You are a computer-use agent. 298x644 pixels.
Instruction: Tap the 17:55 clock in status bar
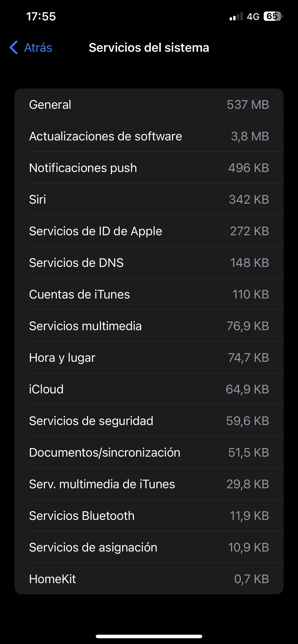(41, 17)
